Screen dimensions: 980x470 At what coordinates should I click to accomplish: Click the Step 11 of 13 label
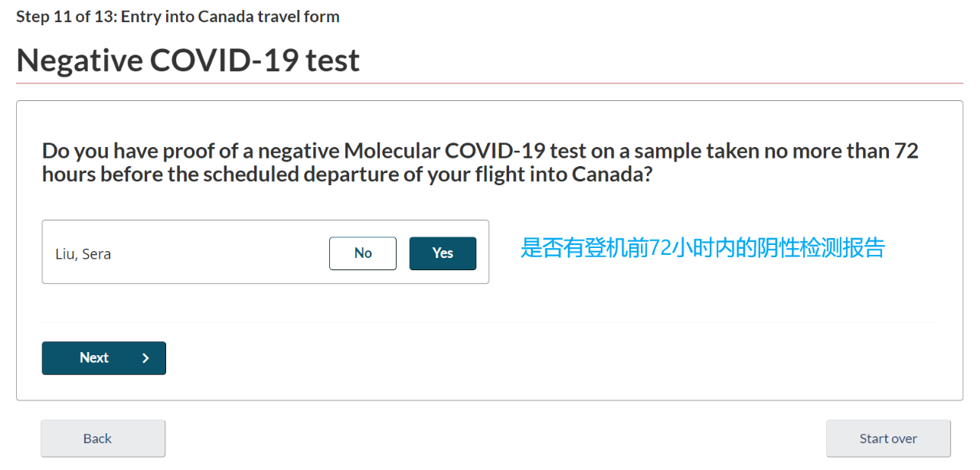coord(64,16)
